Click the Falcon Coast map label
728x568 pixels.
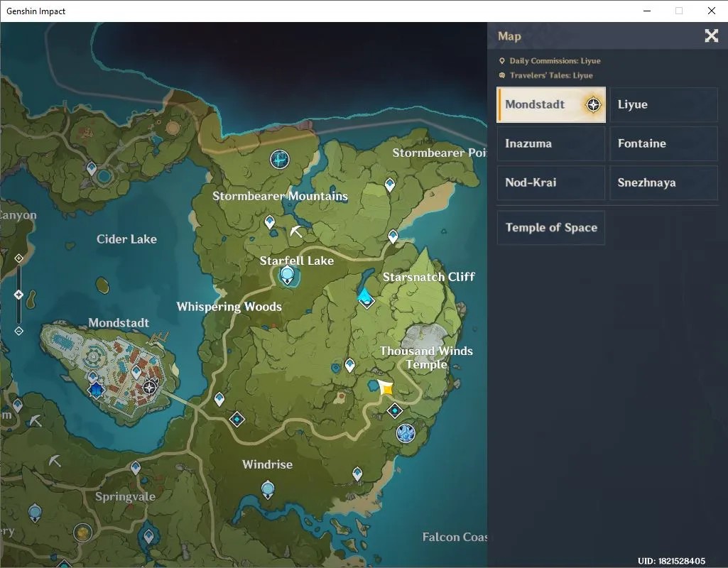point(455,537)
